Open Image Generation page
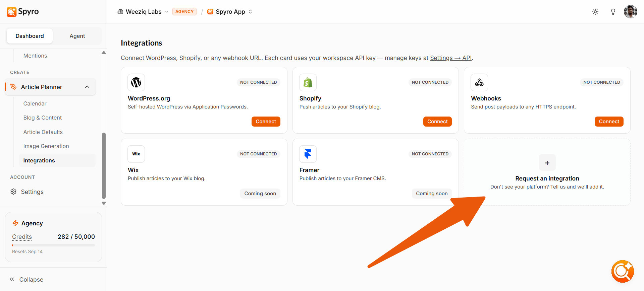The width and height of the screenshot is (644, 291). pos(46,146)
